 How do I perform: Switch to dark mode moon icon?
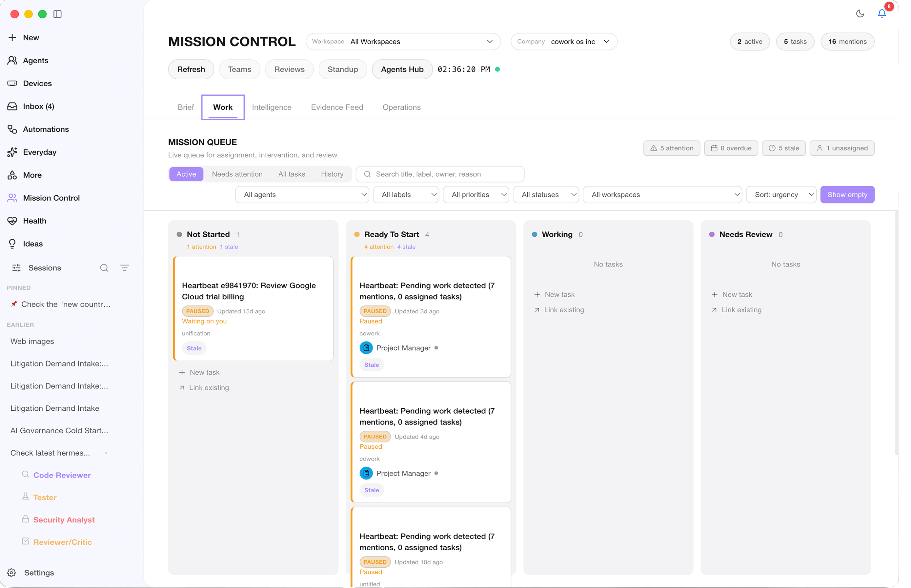click(x=860, y=14)
